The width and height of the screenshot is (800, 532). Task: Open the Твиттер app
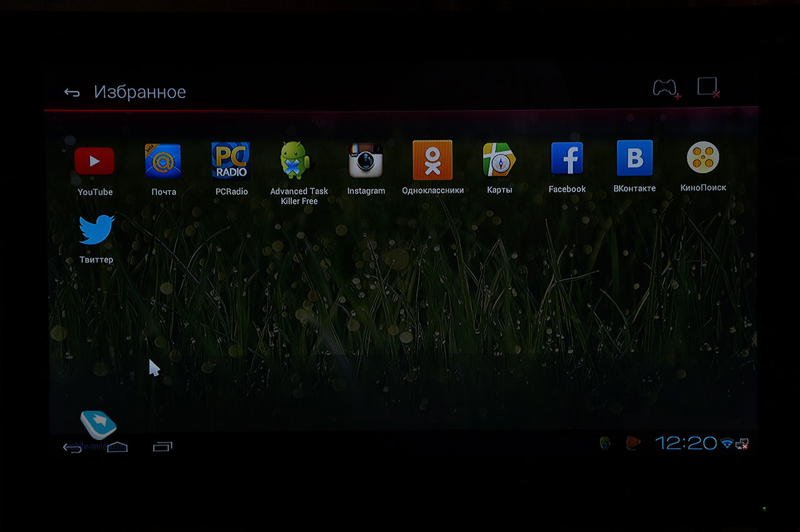[x=96, y=229]
